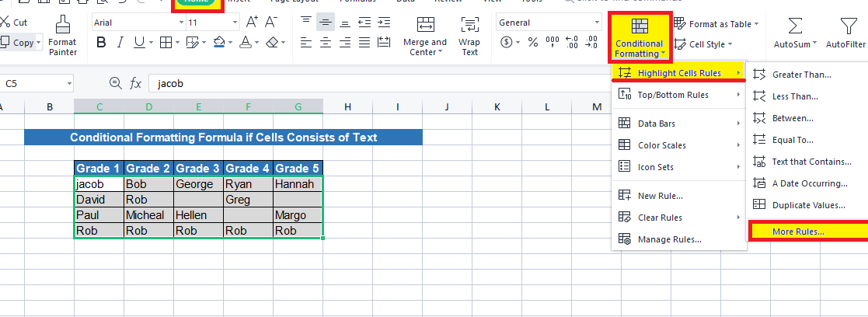Open the General number format dropdown
The height and width of the screenshot is (317, 868).
[598, 23]
